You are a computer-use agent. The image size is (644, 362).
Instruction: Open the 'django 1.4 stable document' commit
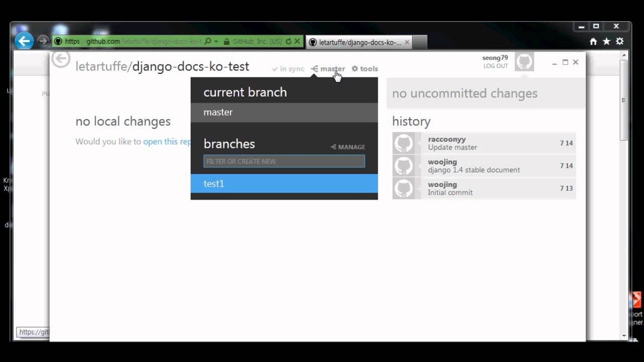coord(484,165)
